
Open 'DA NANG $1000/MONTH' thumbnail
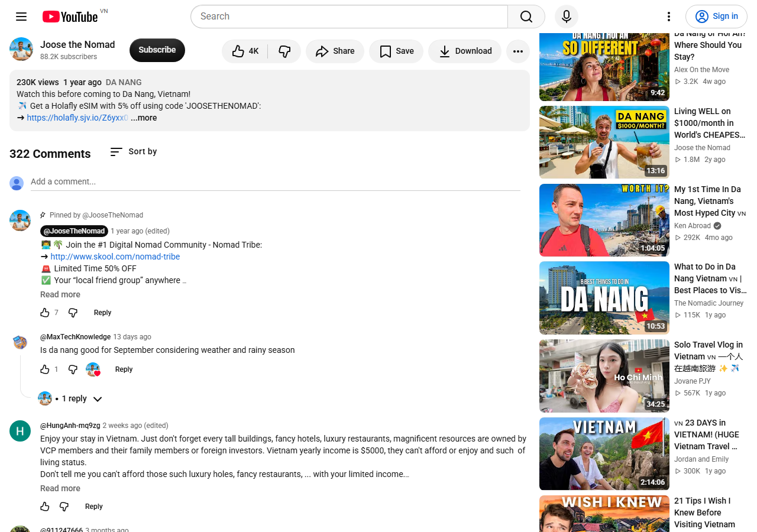click(604, 142)
